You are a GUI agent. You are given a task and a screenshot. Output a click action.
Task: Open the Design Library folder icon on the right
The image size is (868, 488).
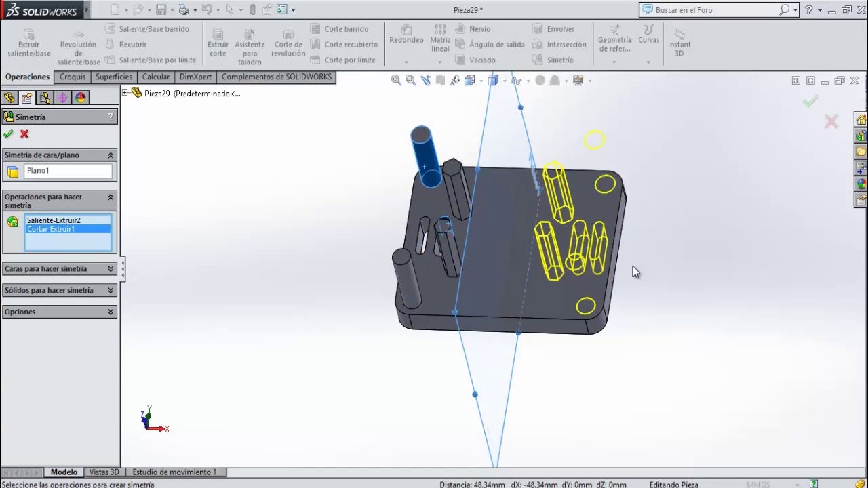tap(861, 151)
